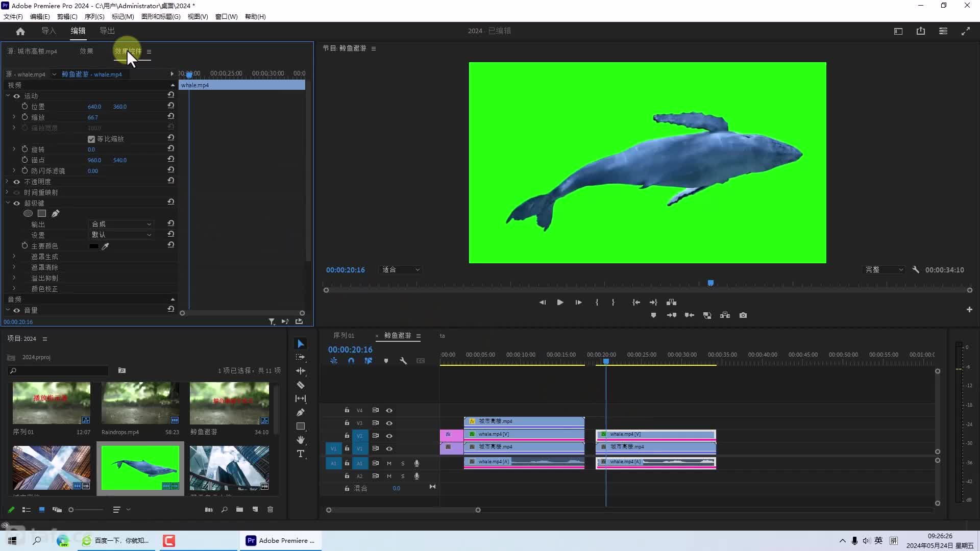Toggle snap in timeline

[351, 361]
